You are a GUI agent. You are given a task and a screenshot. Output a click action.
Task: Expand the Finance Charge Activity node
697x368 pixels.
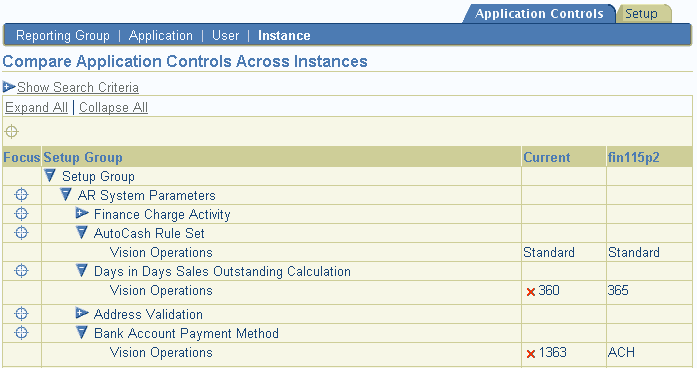click(x=82, y=213)
